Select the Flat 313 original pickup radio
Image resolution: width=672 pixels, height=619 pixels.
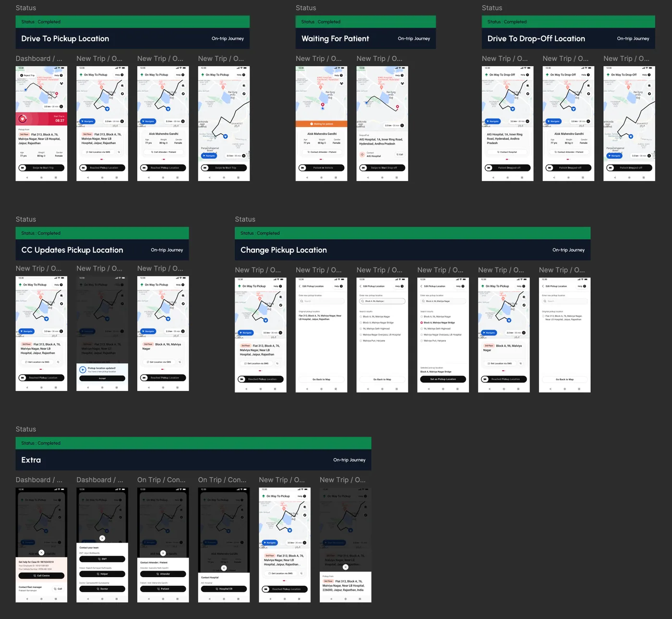[x=543, y=316]
